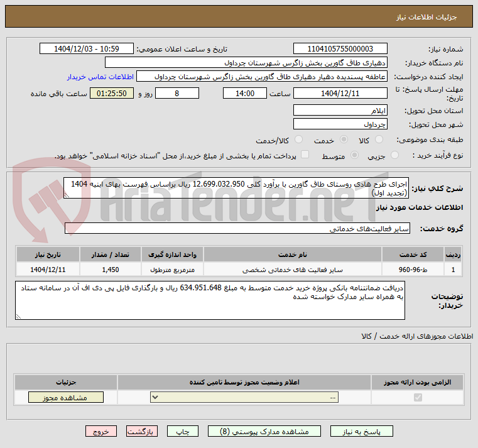Click the خروج exit button
This screenshot has height=448, width=478.
(x=101, y=431)
